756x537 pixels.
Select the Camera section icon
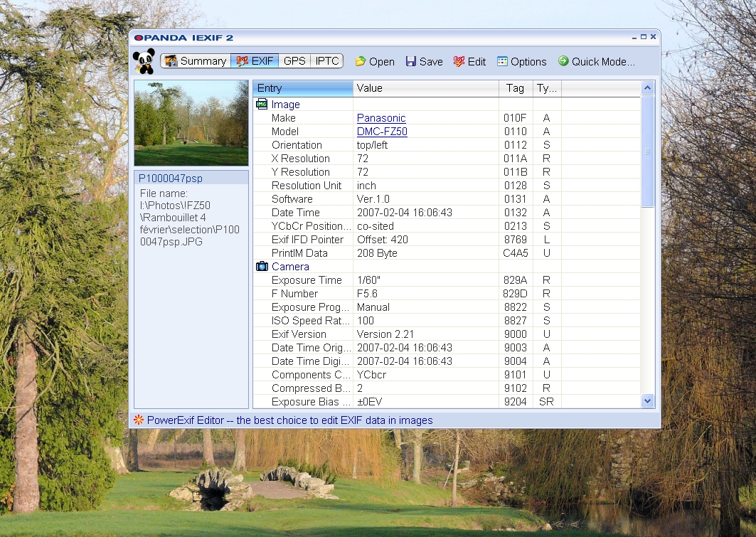tap(262, 267)
